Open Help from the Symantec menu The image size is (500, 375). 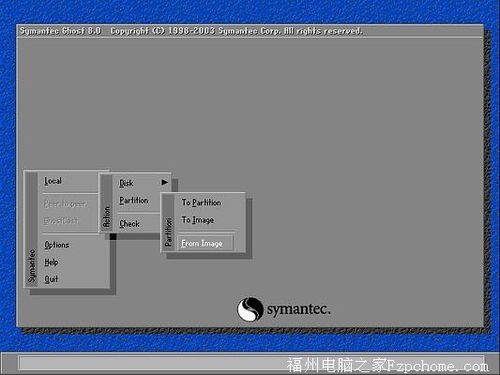pyautogui.click(x=51, y=262)
